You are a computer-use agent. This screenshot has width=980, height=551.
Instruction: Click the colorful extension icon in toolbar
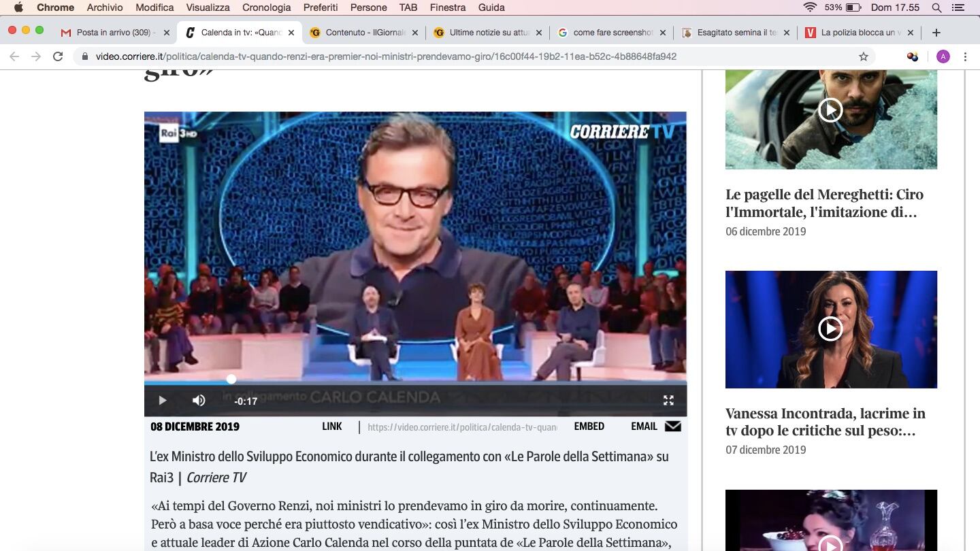(913, 56)
